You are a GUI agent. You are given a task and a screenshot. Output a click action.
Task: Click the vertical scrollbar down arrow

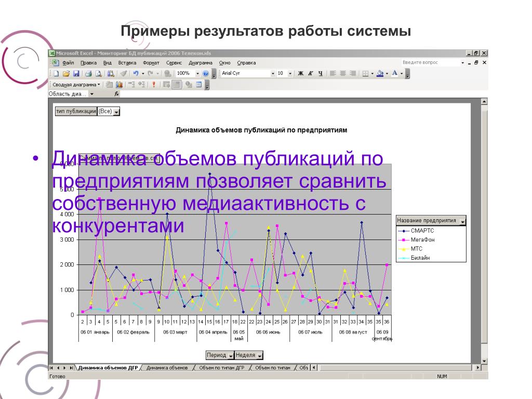click(485, 362)
